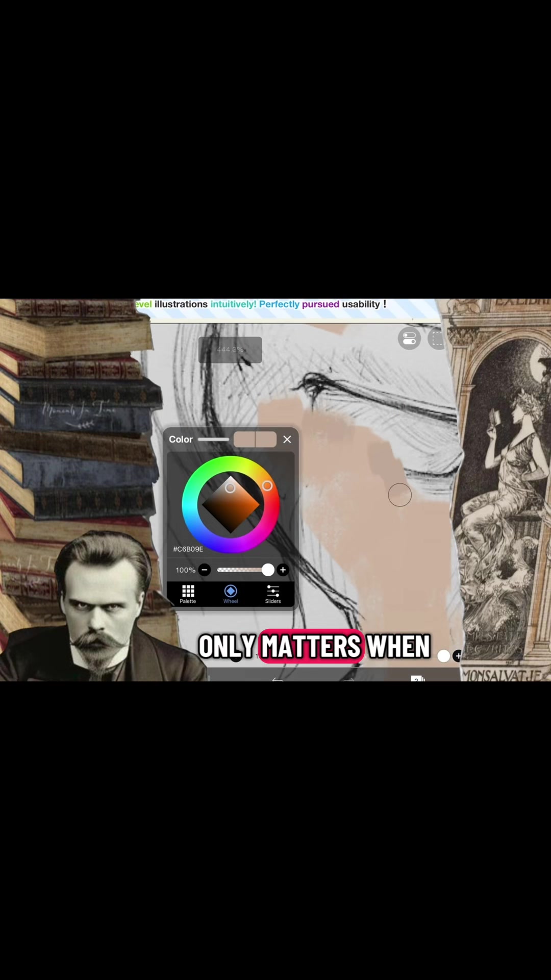This screenshot has width=551, height=980.
Task: Click the white slider knob near bottom right
Action: tap(444, 656)
